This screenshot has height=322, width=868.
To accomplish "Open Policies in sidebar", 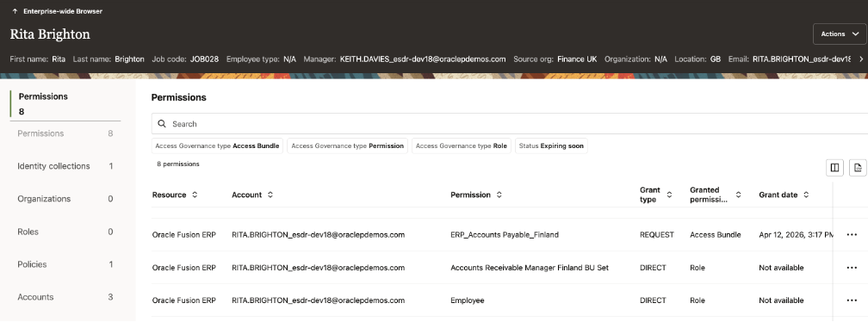I will [65, 264].
